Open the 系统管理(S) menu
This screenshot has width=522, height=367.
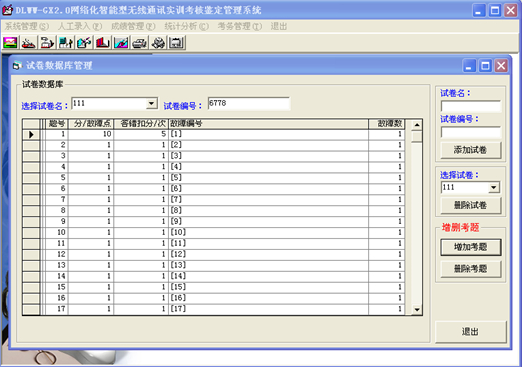[26, 26]
